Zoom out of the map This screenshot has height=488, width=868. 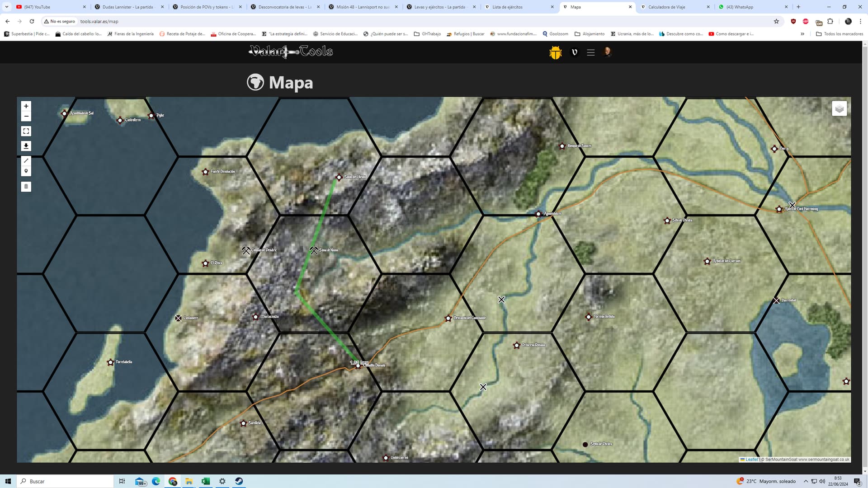[x=26, y=116]
